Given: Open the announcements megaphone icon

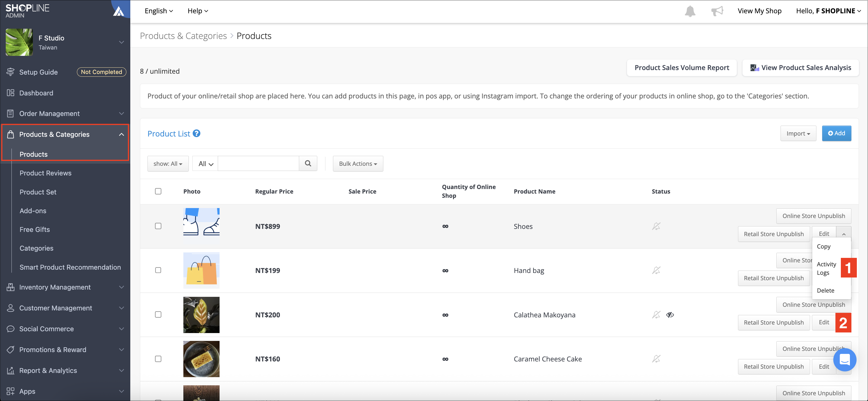Looking at the screenshot, I should click(717, 11).
